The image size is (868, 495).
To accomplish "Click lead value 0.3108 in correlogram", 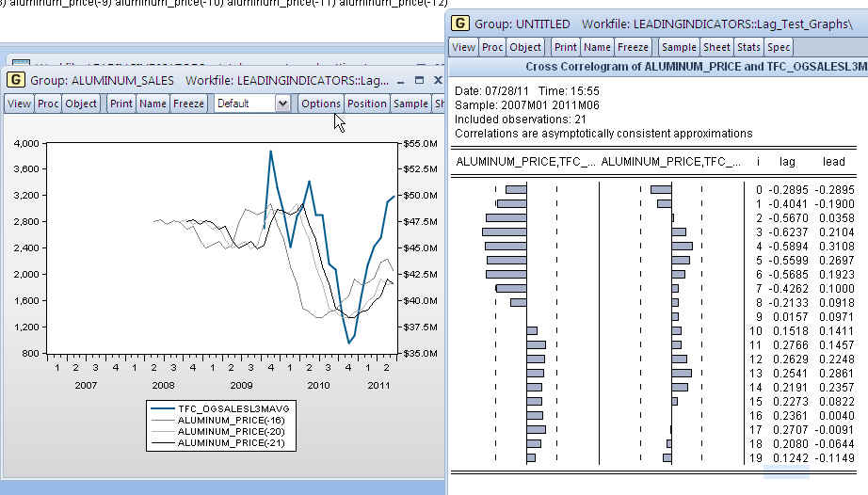I will (836, 247).
